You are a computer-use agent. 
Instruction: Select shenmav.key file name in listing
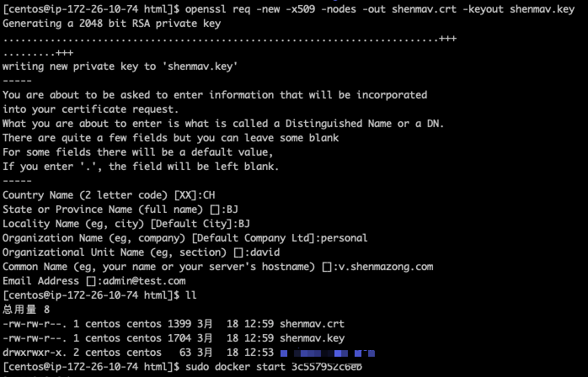coord(312,338)
